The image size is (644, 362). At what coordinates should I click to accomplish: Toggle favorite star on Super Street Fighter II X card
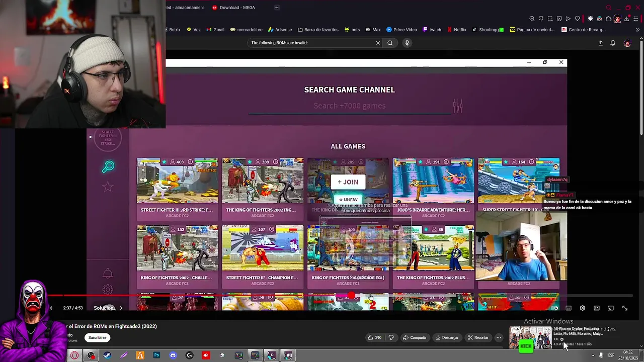(x=505, y=162)
